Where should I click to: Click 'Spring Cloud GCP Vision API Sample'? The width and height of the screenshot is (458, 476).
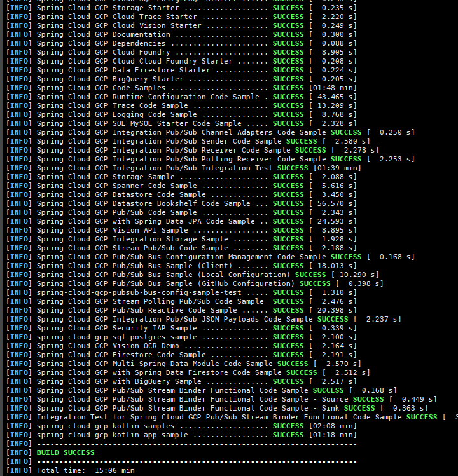tap(113, 231)
